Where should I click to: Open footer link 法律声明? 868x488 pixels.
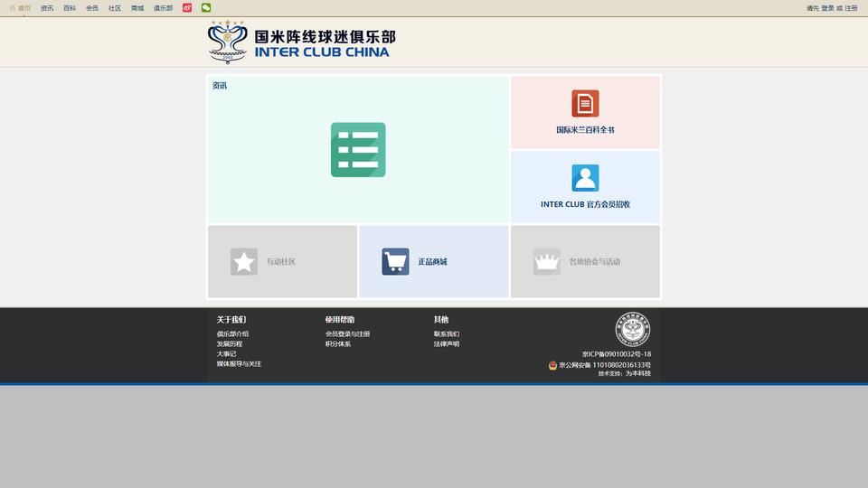pos(446,344)
